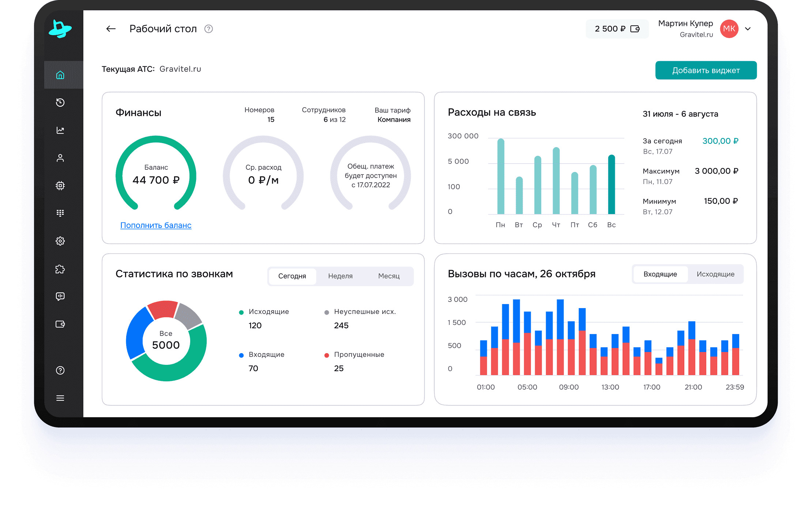Click the Вс bar in expenses chart
Image resolution: width=812 pixels, height=505 pixels.
click(x=611, y=185)
